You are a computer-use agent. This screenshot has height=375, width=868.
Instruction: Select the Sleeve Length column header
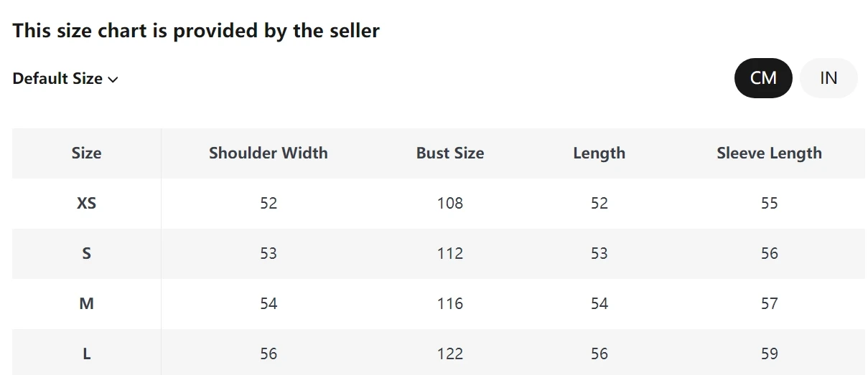pyautogui.click(x=770, y=153)
